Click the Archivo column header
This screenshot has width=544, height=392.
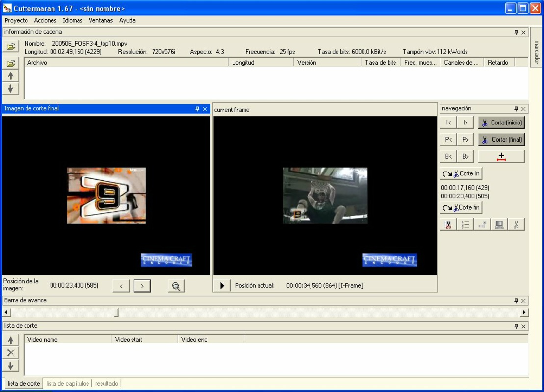point(126,62)
